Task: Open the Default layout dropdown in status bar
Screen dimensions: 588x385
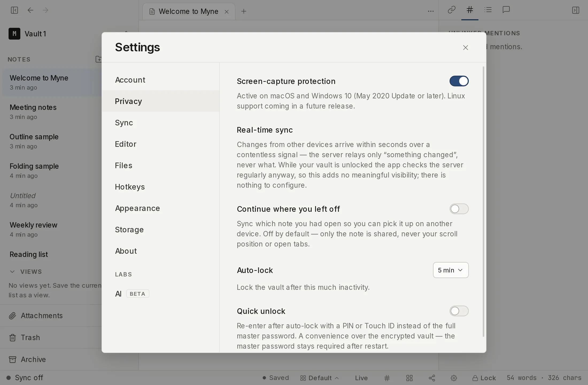Action: 319,378
